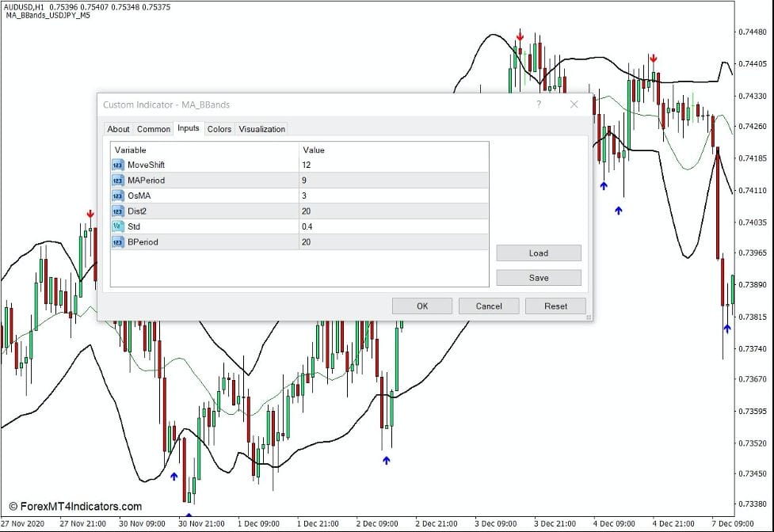Click Save to store indicator settings
The width and height of the screenshot is (774, 532).
[539, 277]
